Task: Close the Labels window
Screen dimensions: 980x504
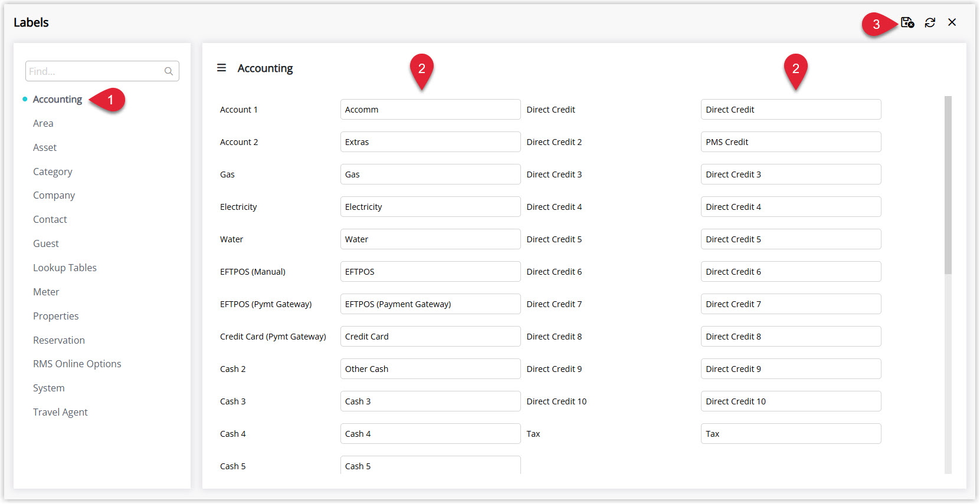Action: pyautogui.click(x=952, y=22)
